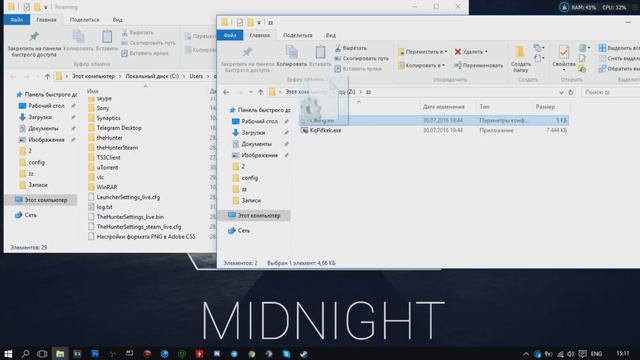Select KqPifkek.exe file in zz window
This screenshot has height=360, width=640.
point(325,130)
